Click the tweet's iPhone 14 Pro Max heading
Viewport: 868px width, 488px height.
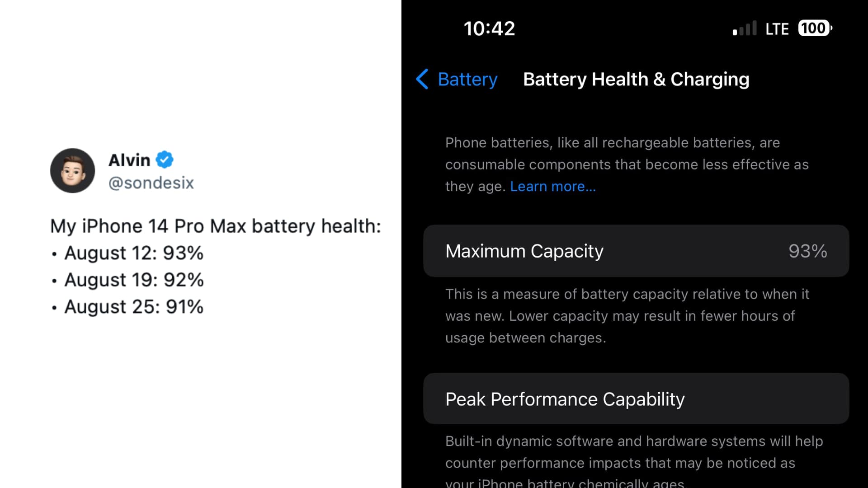[x=215, y=226]
